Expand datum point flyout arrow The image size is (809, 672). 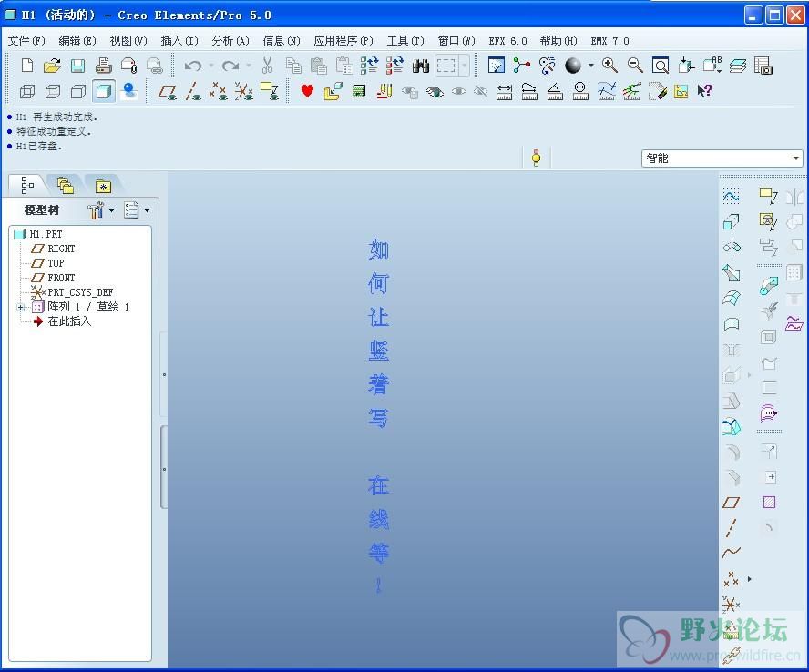(749, 578)
